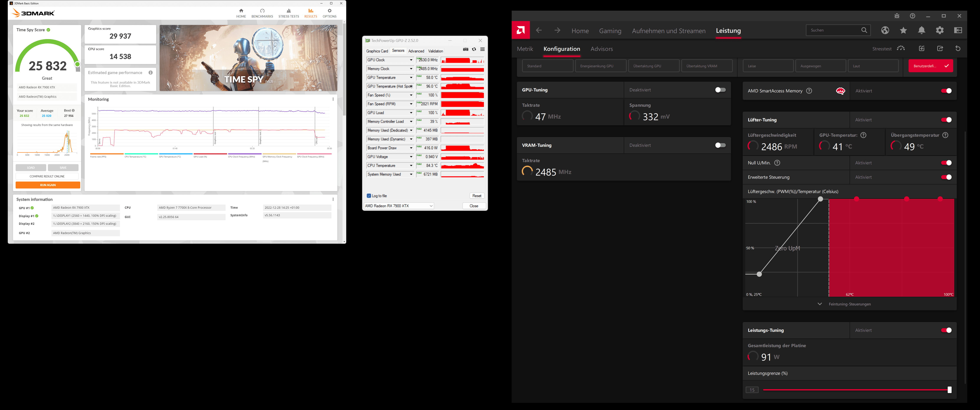Open the bug report tool icon
The image size is (980, 410).
897,16
